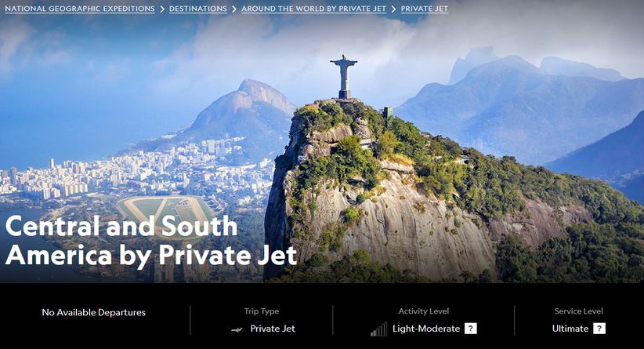The width and height of the screenshot is (644, 349).
Task: Click the chevron before Private Jet breadcrumb
Action: [x=393, y=9]
